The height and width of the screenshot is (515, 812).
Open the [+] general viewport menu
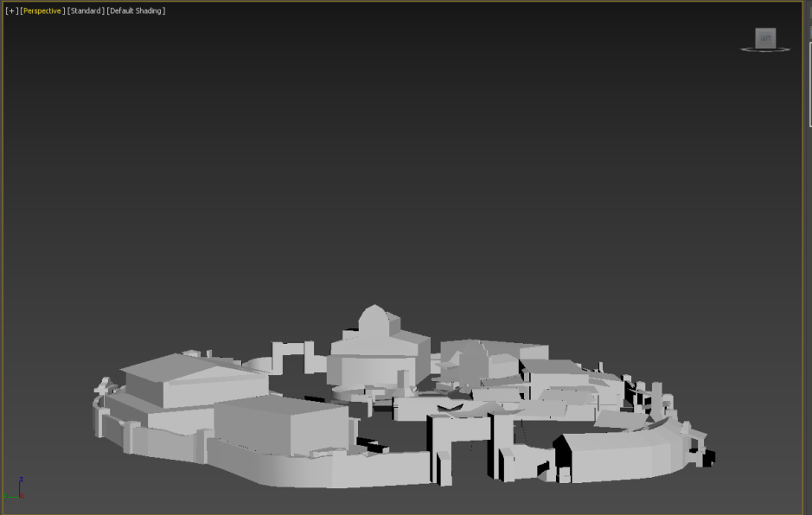click(x=11, y=11)
